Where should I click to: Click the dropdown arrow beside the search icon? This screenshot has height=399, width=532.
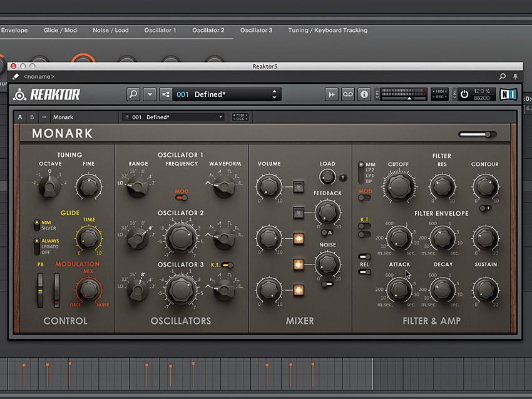150,94
